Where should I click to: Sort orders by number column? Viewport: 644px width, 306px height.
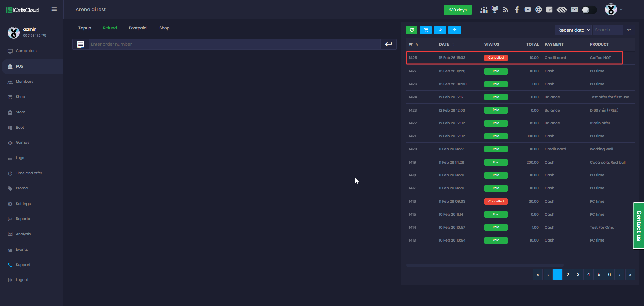click(413, 44)
